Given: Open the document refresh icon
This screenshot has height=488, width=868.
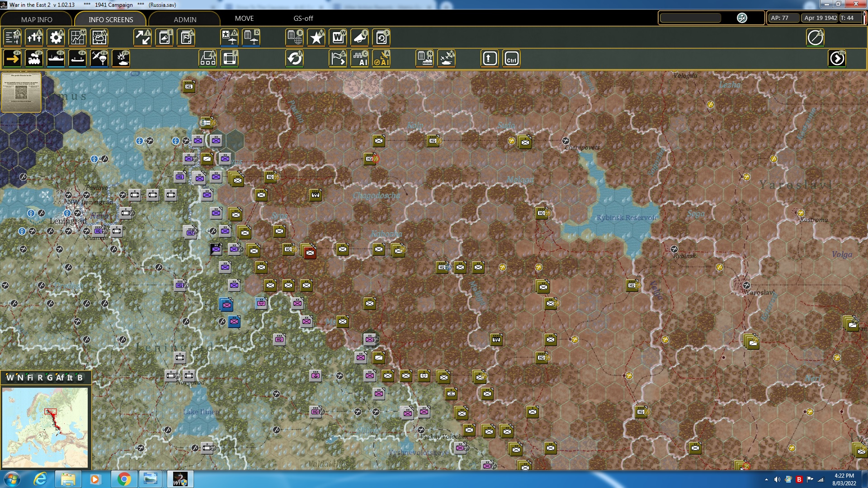Looking at the screenshot, I should pyautogui.click(x=381, y=38).
